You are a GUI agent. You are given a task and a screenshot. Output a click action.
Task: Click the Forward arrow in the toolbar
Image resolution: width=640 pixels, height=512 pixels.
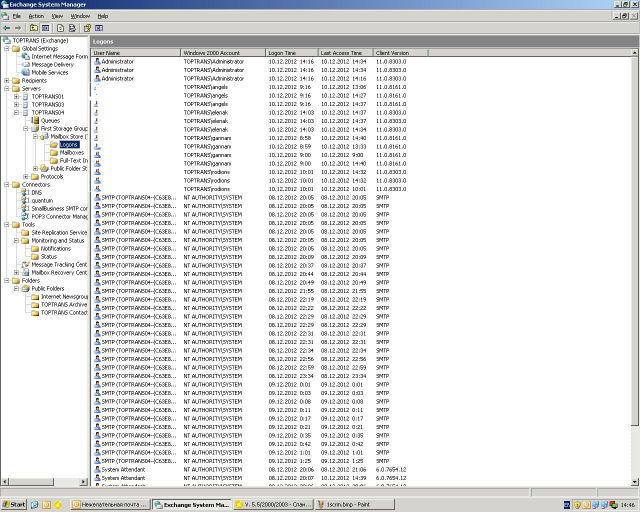(18, 28)
